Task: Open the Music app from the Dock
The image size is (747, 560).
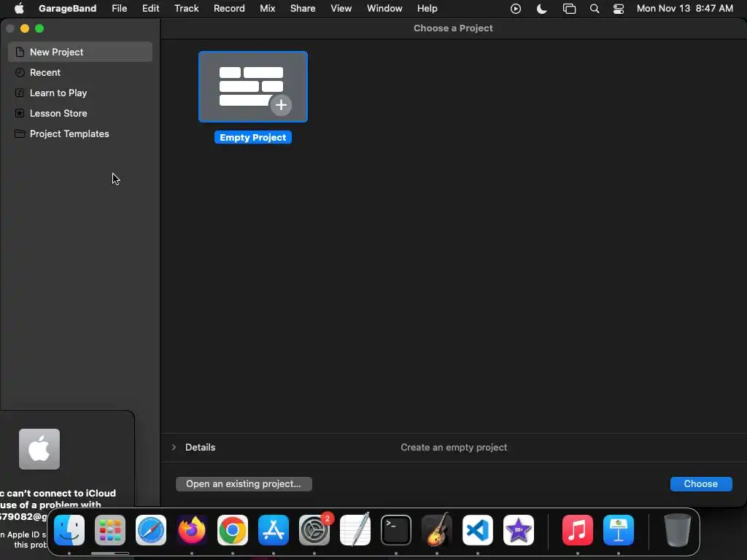Action: [x=578, y=530]
